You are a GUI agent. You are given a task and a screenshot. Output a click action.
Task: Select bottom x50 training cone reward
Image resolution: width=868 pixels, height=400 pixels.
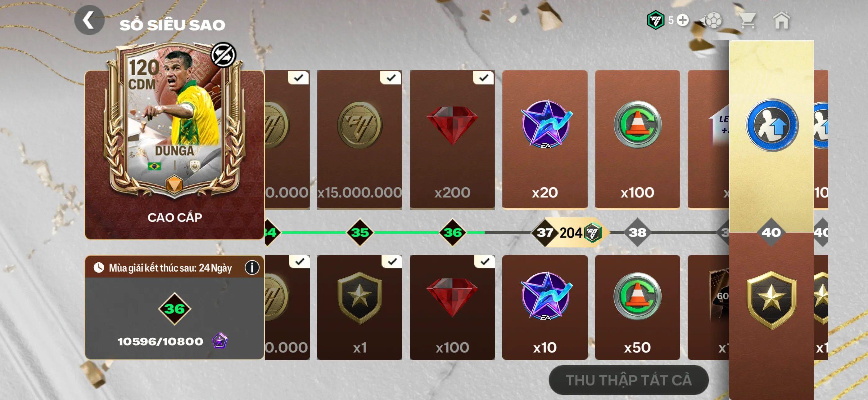(637, 307)
